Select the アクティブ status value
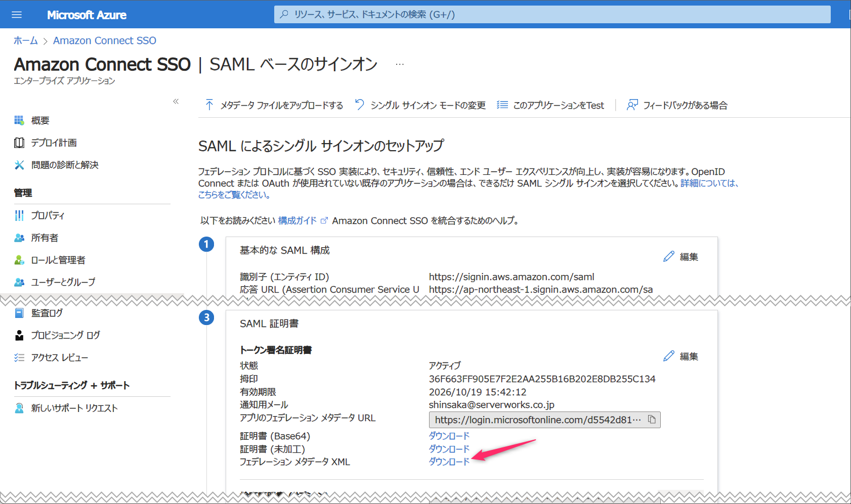The width and height of the screenshot is (851, 504). click(x=445, y=365)
